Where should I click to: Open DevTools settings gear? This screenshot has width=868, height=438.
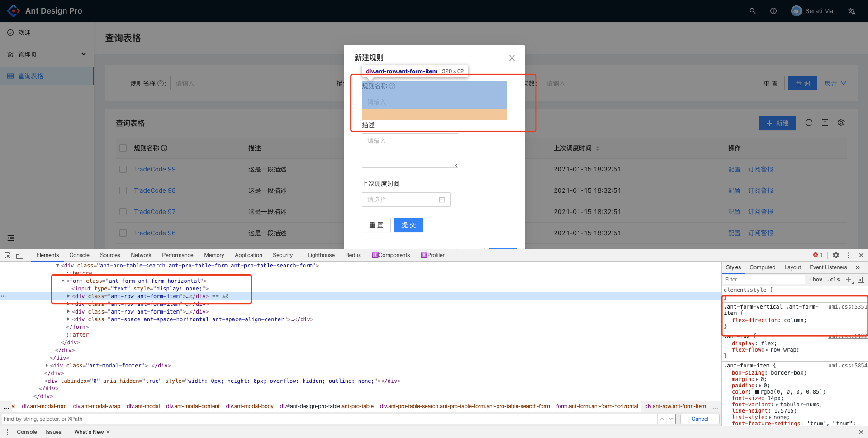tap(835, 255)
